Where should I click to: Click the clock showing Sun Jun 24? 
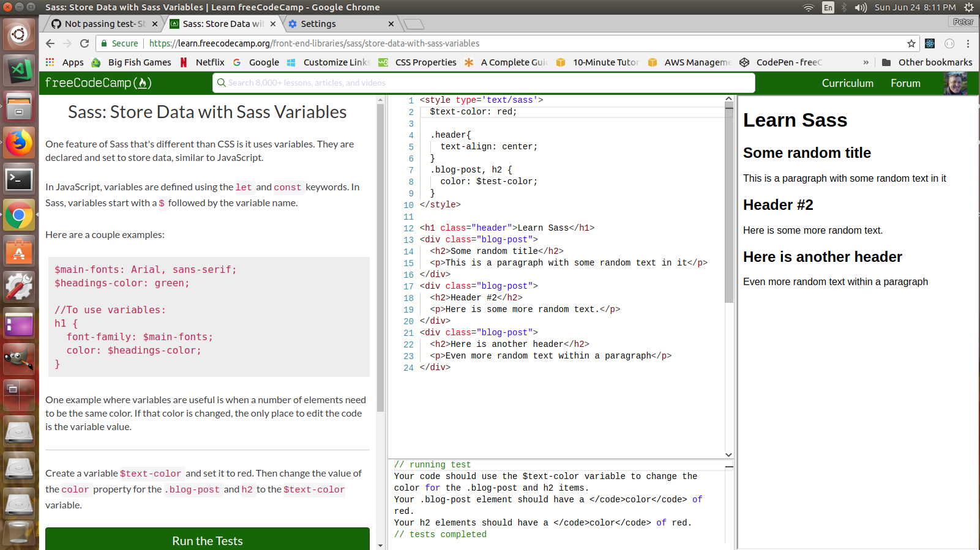[x=915, y=7]
